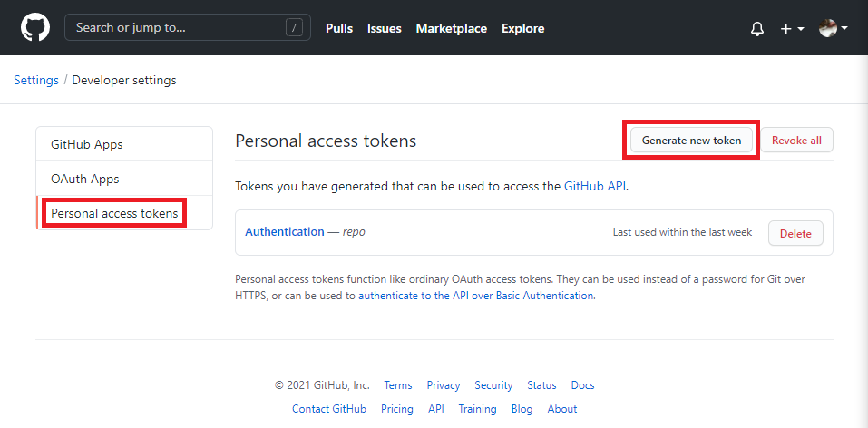Open the Docs footer link
The width and height of the screenshot is (868, 428).
pyautogui.click(x=583, y=384)
